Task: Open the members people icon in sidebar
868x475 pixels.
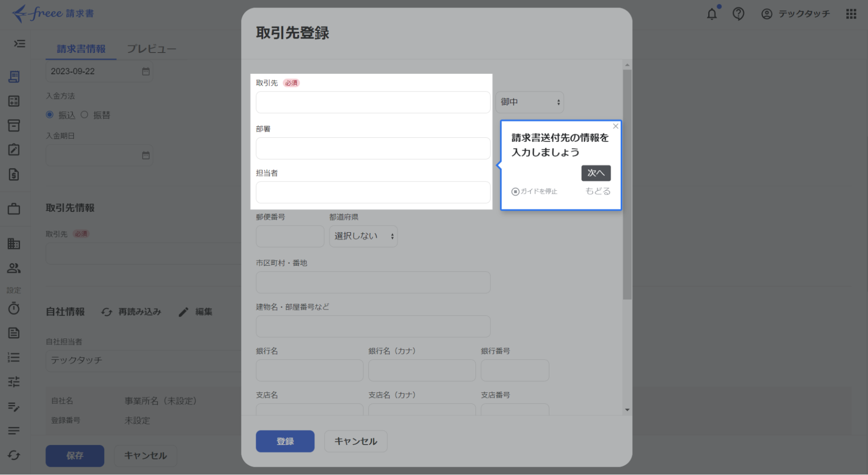Action: pyautogui.click(x=14, y=268)
